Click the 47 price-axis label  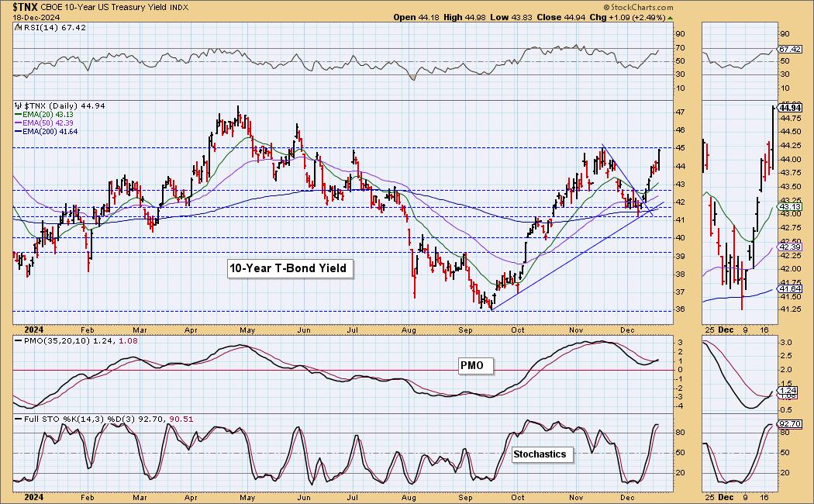[681, 112]
